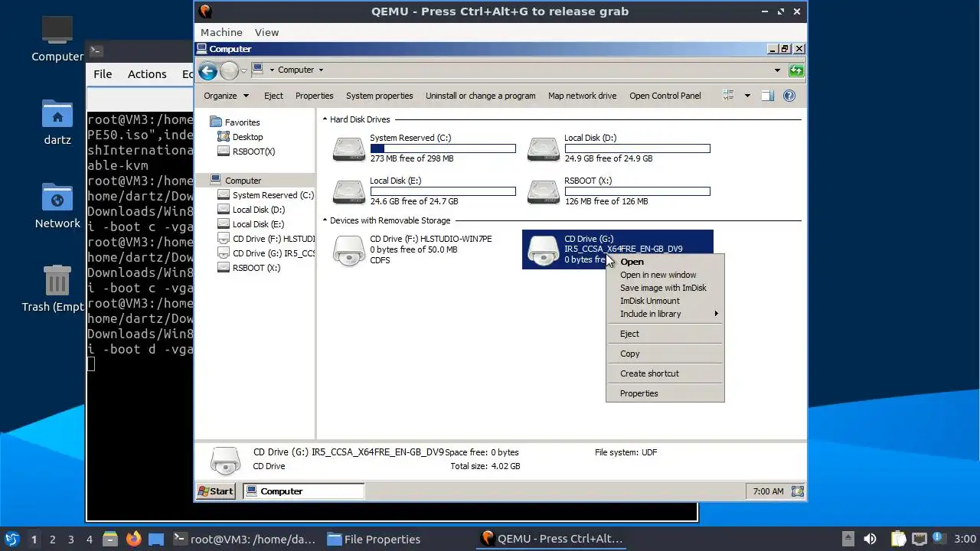Open the host panel application menu icon
Viewport: 980px width, 551px height.
point(12,539)
